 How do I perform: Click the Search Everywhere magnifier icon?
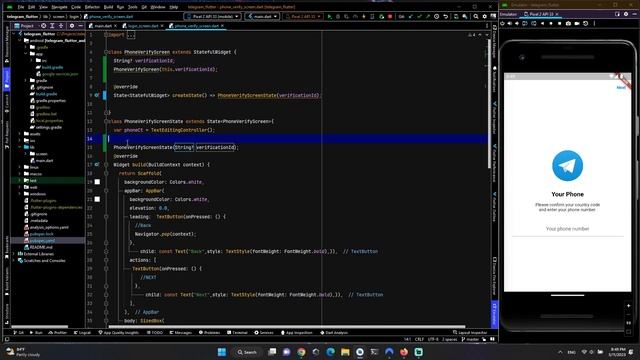pyautogui.click(x=476, y=17)
